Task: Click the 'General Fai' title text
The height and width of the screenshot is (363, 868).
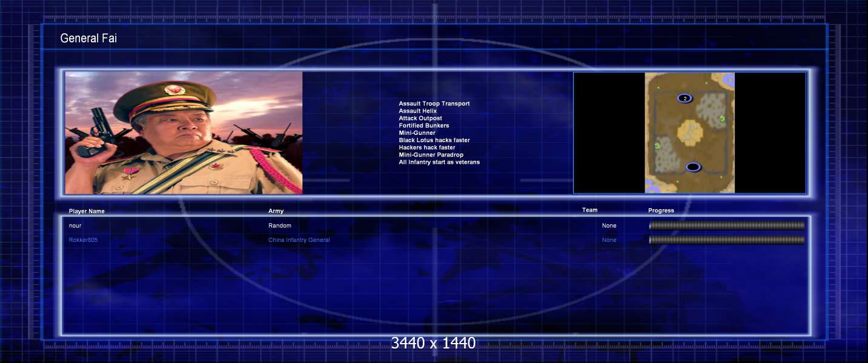Action: point(88,38)
